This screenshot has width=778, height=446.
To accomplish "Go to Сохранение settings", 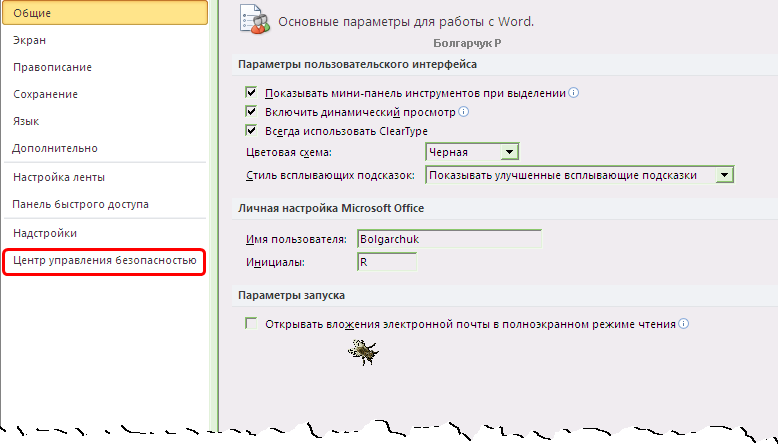I will 45,94.
